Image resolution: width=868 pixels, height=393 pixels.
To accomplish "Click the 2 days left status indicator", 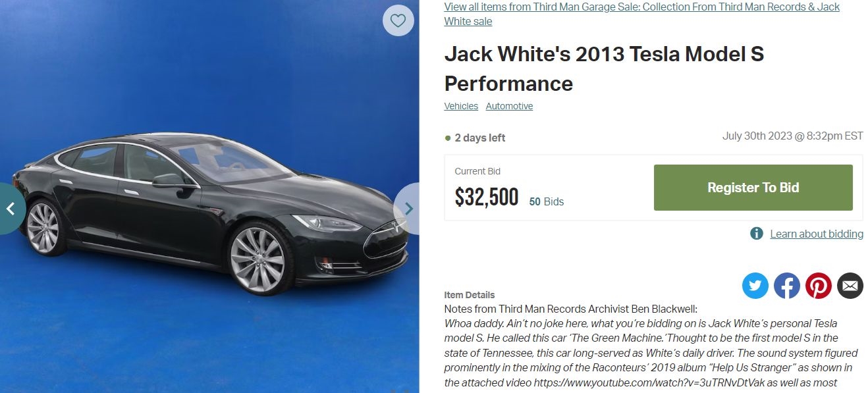I will tap(475, 138).
